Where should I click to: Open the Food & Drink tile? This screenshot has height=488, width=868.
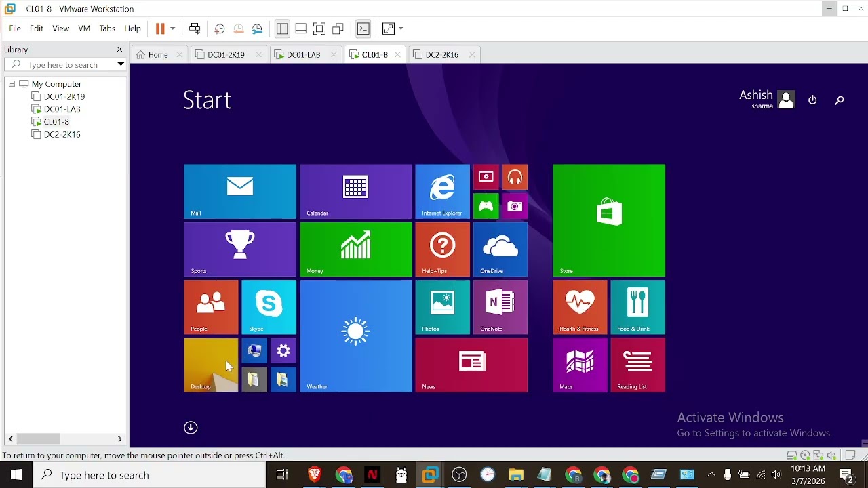click(x=638, y=307)
